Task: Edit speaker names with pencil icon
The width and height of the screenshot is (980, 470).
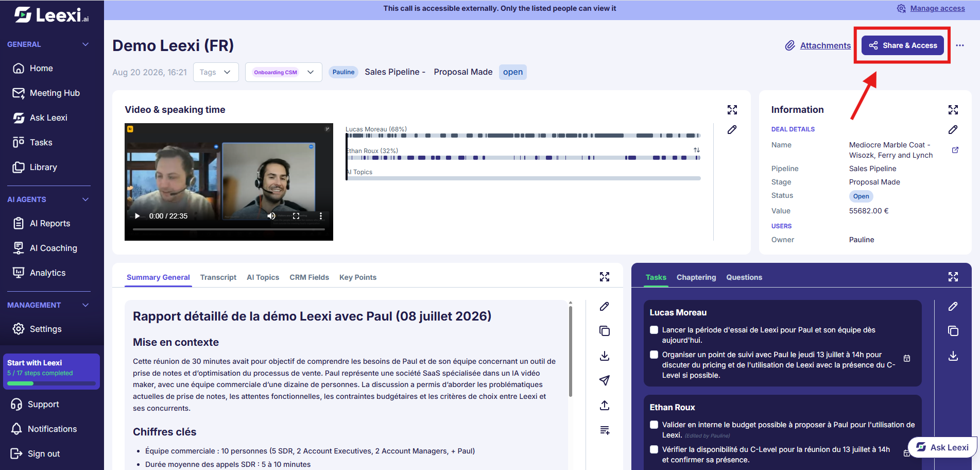Action: [x=732, y=129]
